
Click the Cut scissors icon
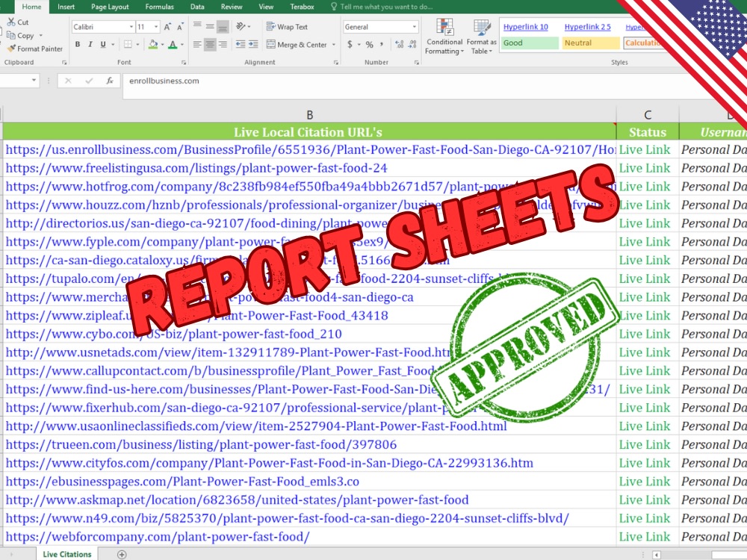tap(10, 22)
